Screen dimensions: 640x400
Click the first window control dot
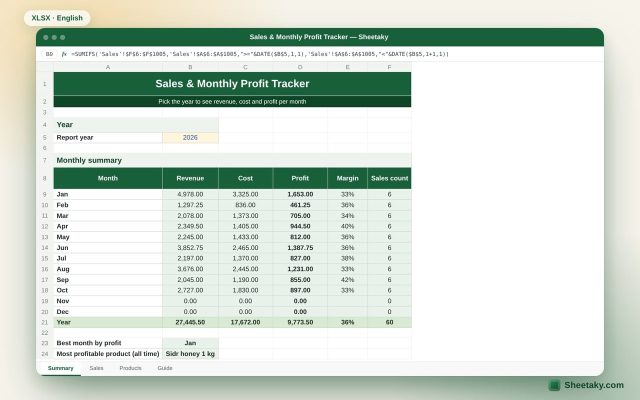pos(46,37)
